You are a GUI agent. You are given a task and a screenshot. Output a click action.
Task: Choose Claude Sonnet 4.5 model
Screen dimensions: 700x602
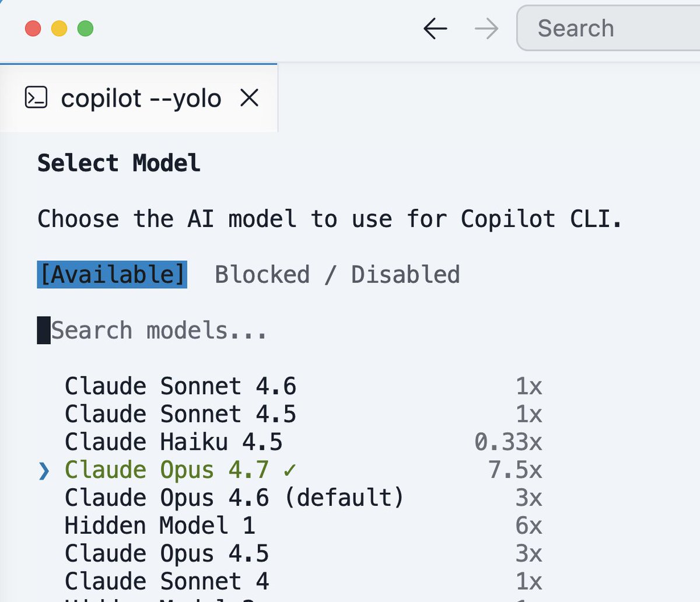click(303, 414)
